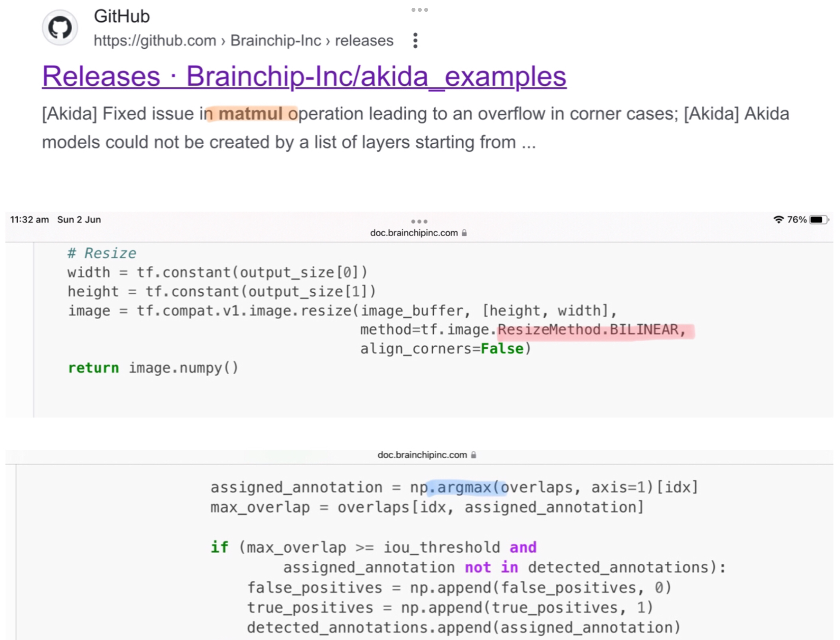Tap the Sun 2 Jun date
840x640 pixels.
79,220
